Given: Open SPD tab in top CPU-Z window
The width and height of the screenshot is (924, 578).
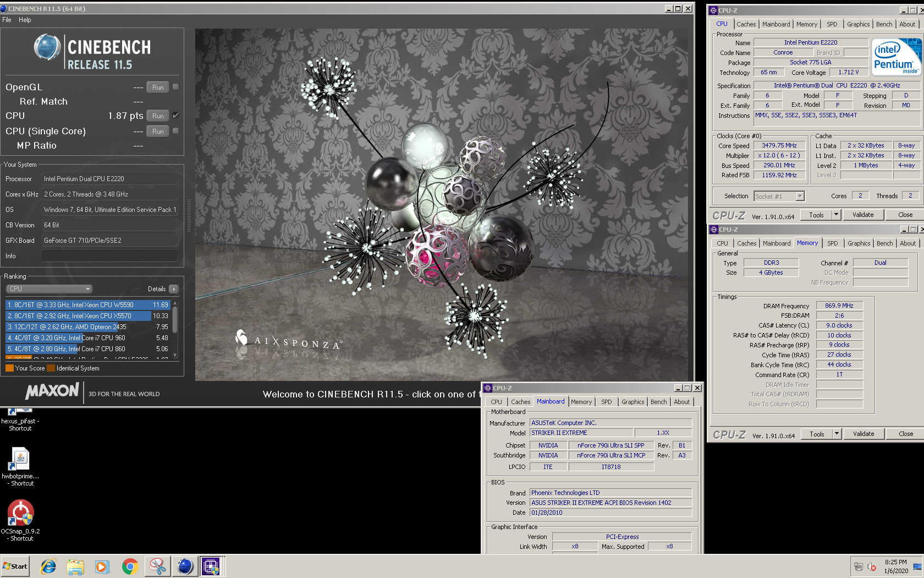Looking at the screenshot, I should click(x=832, y=24).
